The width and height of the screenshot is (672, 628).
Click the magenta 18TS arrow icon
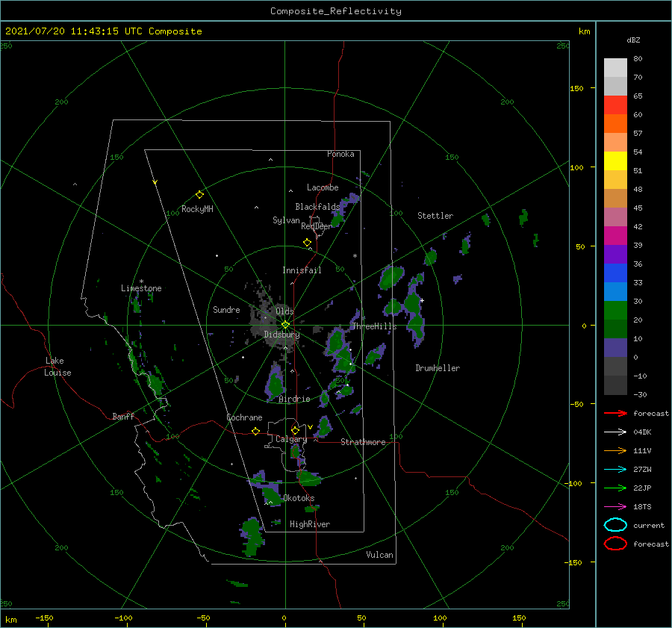point(615,507)
